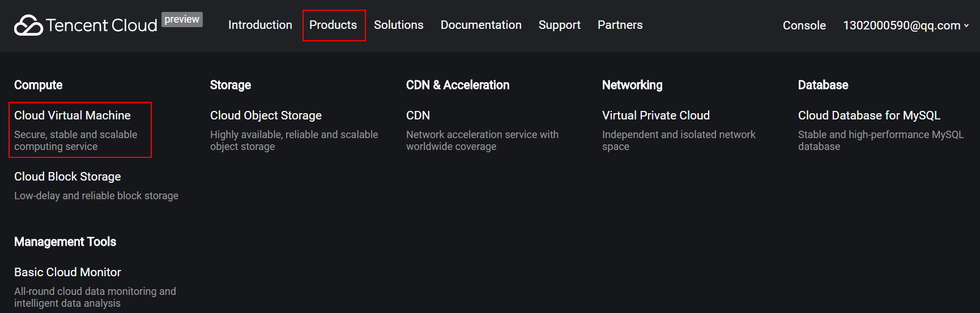980x313 pixels.
Task: Open the Products menu
Action: tap(333, 25)
